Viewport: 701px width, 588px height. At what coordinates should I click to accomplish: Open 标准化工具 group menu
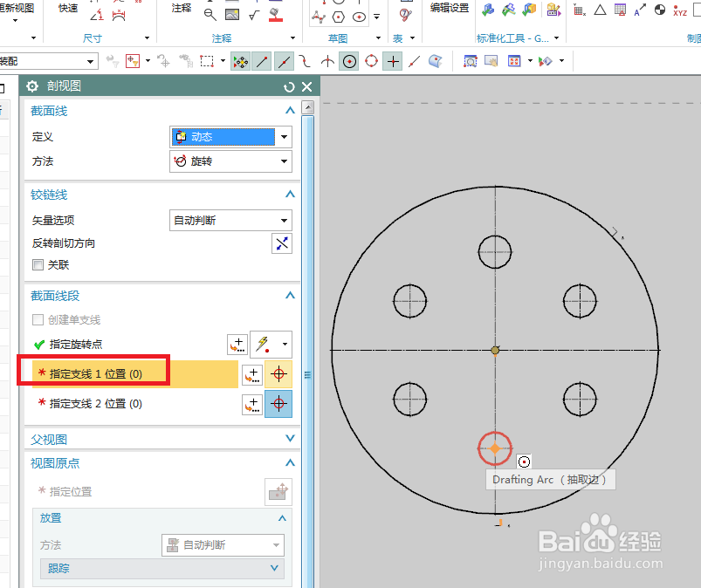[x=518, y=38]
